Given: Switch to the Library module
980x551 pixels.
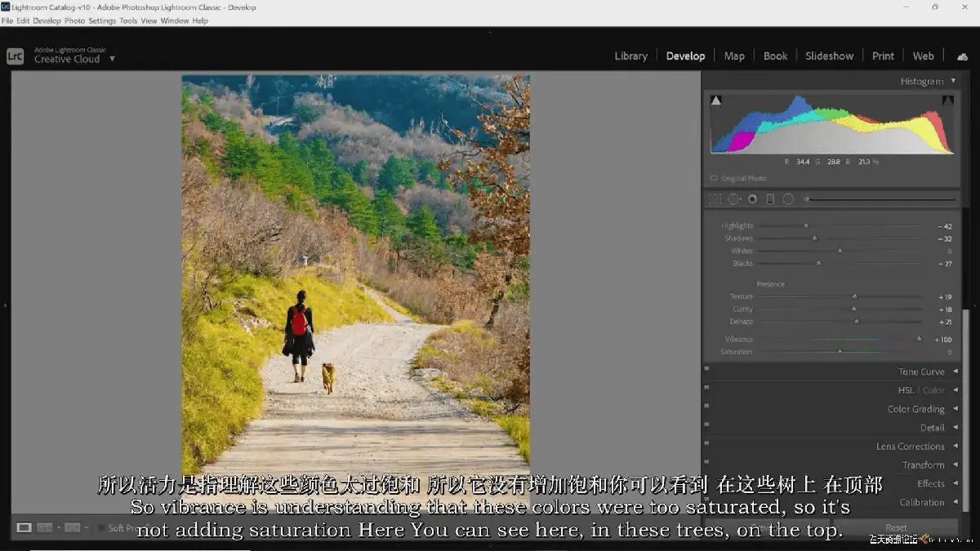Looking at the screenshot, I should click(630, 56).
